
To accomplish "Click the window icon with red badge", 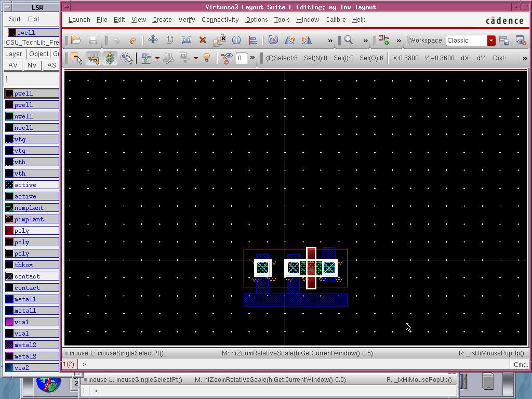I will (x=521, y=41).
